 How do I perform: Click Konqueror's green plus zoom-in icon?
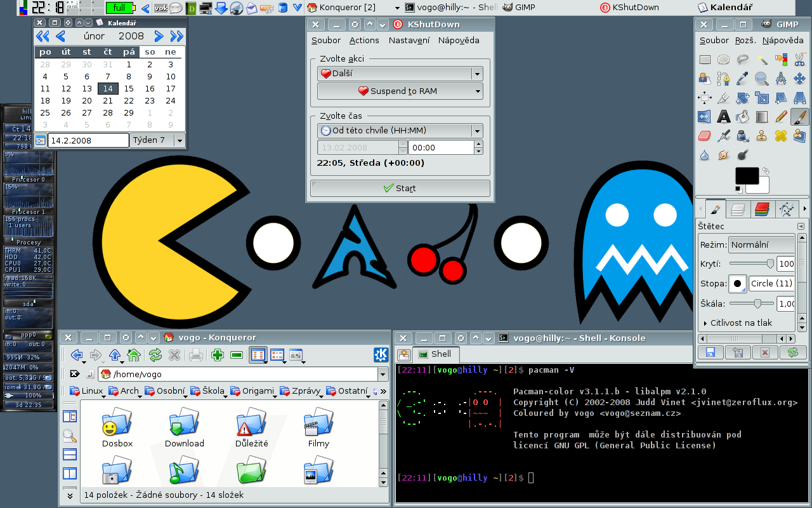pyautogui.click(x=218, y=355)
